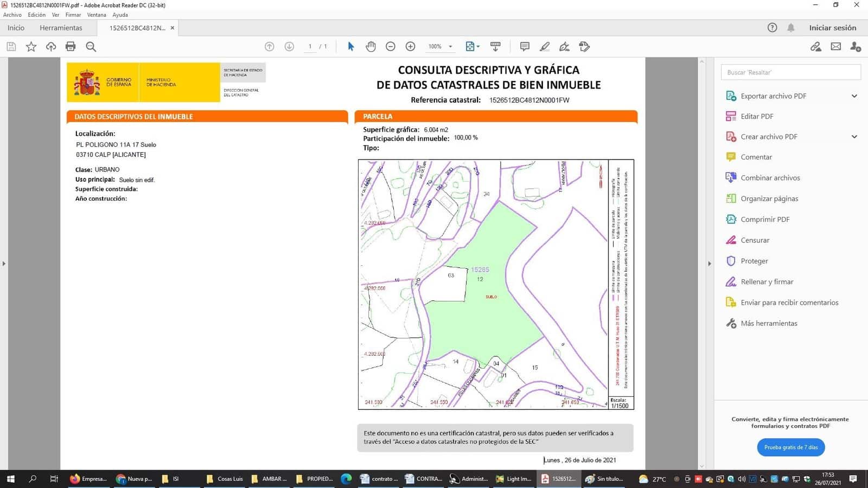Screen dimensions: 868x488
Task: Click the send document by email icon
Action: 835,47
